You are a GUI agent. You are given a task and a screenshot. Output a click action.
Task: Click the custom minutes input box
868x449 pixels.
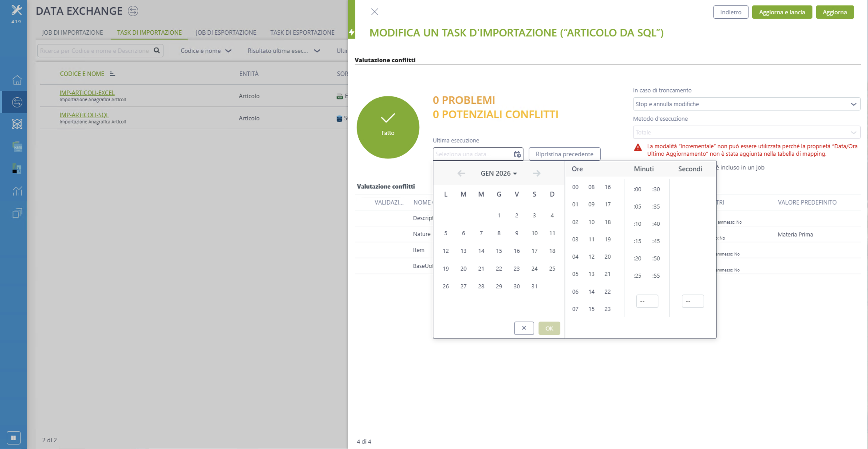click(x=647, y=301)
